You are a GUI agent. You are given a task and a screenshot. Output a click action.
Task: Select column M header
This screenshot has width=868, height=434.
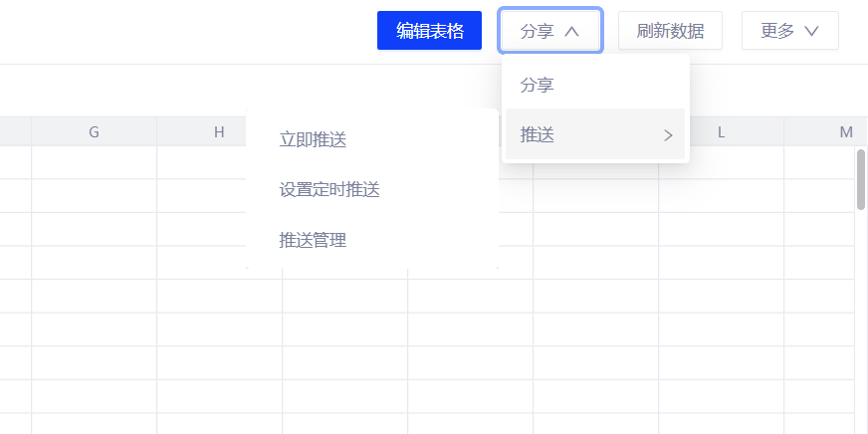[x=846, y=132]
